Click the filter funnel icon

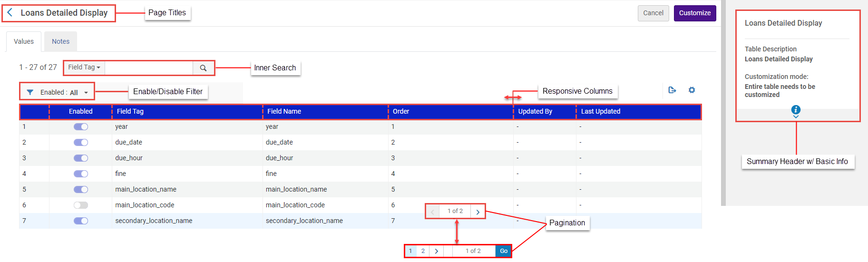click(x=30, y=92)
